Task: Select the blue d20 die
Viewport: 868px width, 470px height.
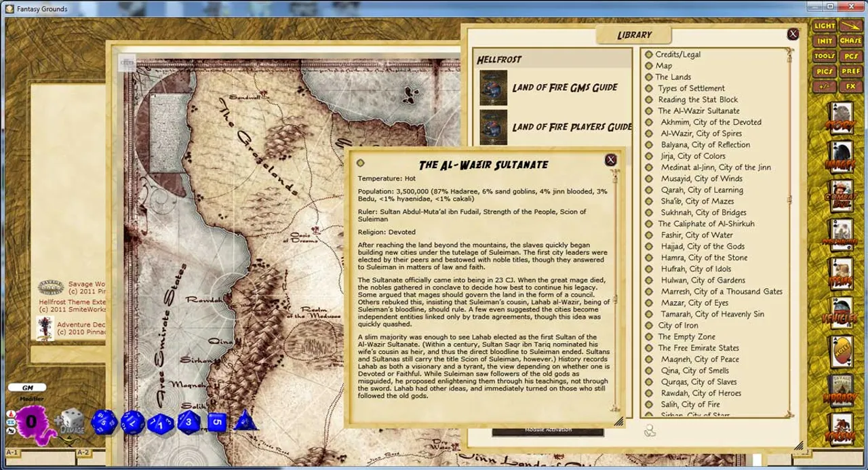Action: pyautogui.click(x=104, y=421)
